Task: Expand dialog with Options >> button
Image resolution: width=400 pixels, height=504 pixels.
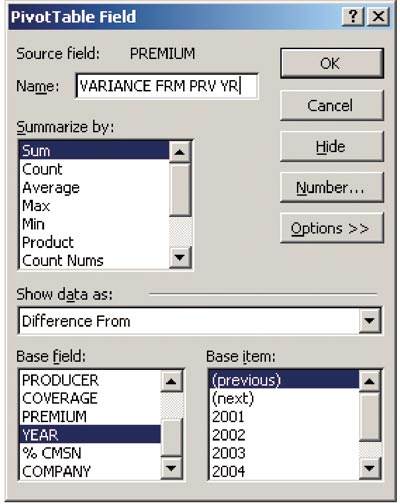Action: [332, 228]
